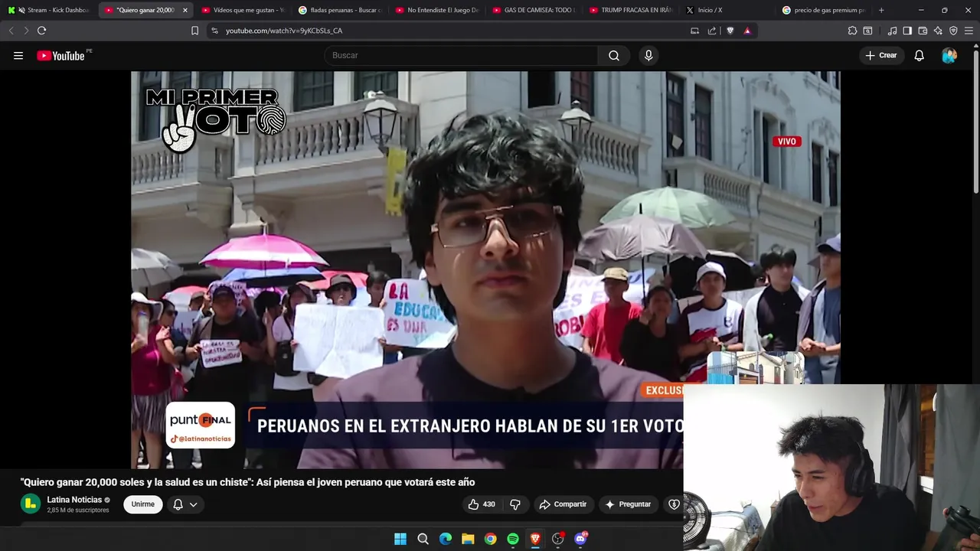980x551 pixels.
Task: Reload the page with the refresh icon
Action: click(x=41, y=31)
